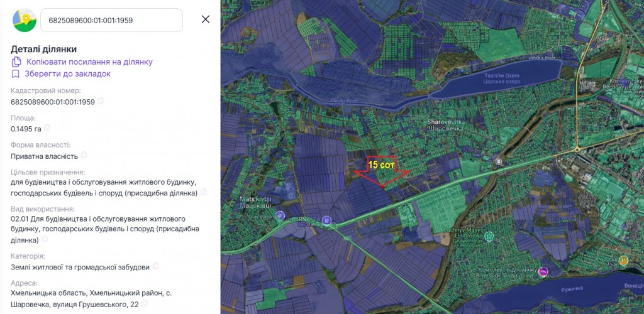The height and width of the screenshot is (314, 644).
Task: Select the transit stop marker near Sharovechka
Action: point(499,163)
